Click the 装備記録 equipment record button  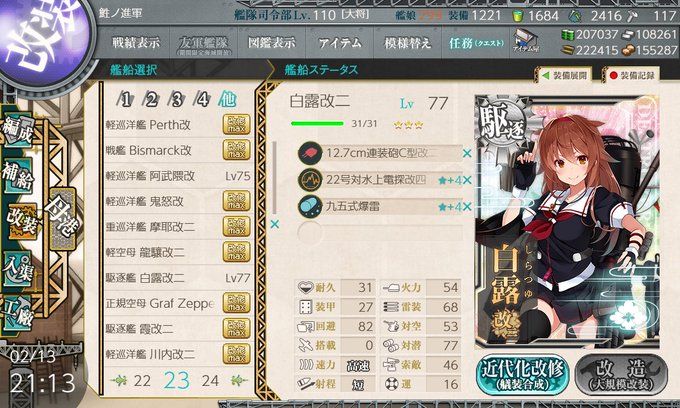[x=632, y=75]
